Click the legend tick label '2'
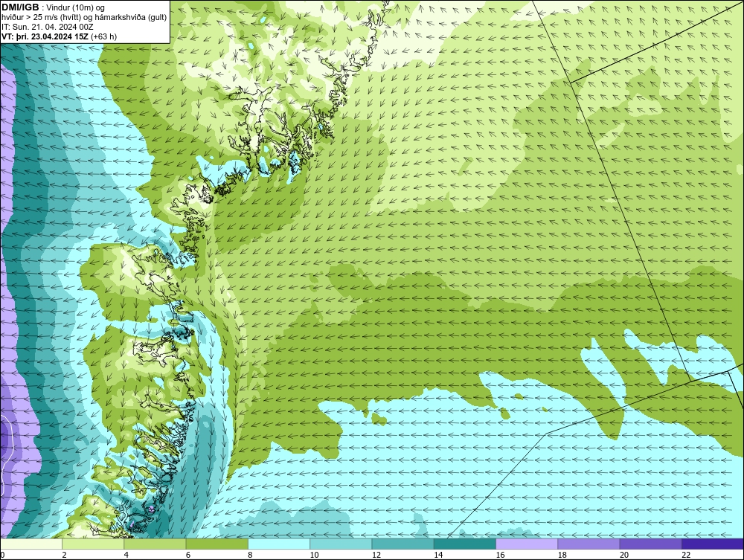Image resolution: width=744 pixels, height=560 pixels. point(64,555)
